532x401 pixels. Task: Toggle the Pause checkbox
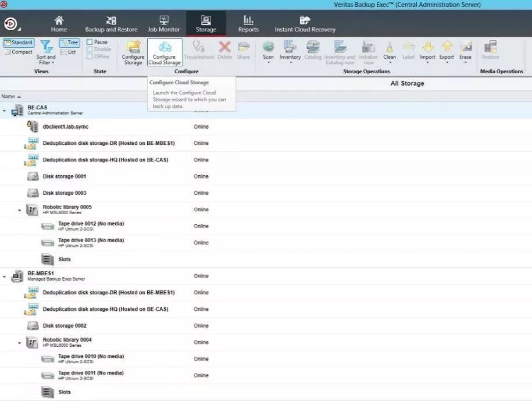(90, 42)
